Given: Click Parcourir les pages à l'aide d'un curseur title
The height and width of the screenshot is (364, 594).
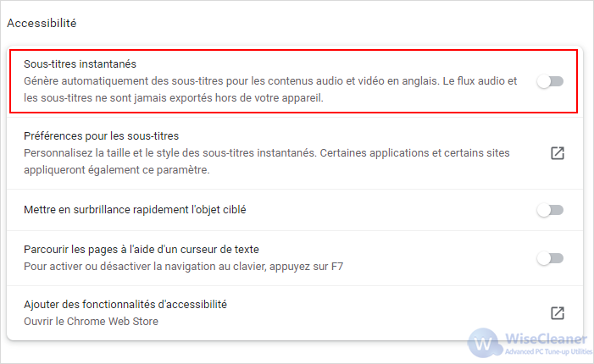Looking at the screenshot, I should pyautogui.click(x=142, y=250).
